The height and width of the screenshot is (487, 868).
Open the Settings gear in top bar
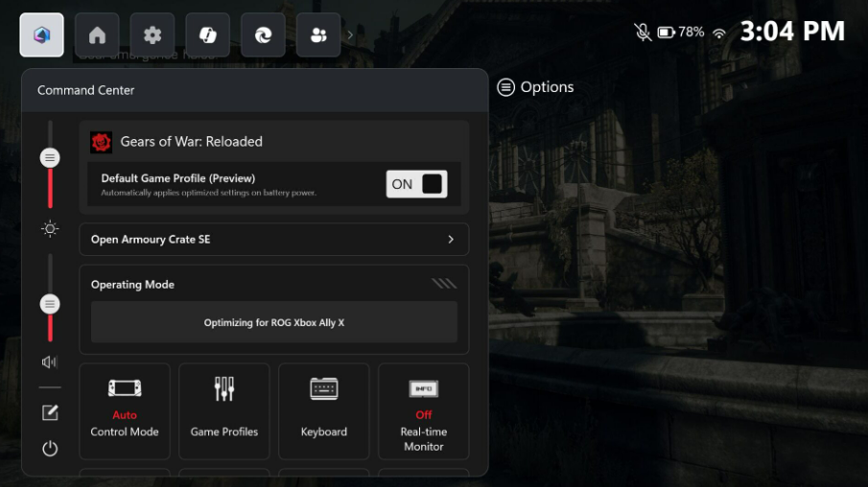click(152, 35)
